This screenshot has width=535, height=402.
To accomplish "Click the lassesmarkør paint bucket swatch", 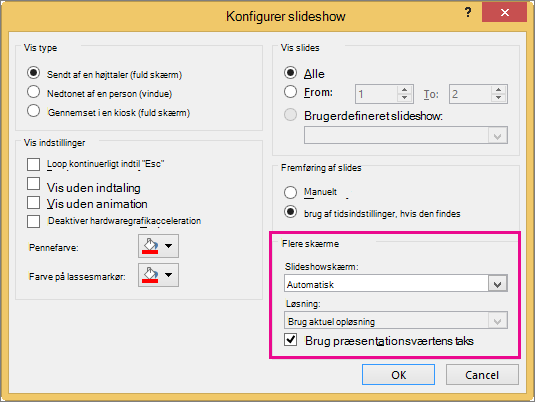I will tap(150, 275).
